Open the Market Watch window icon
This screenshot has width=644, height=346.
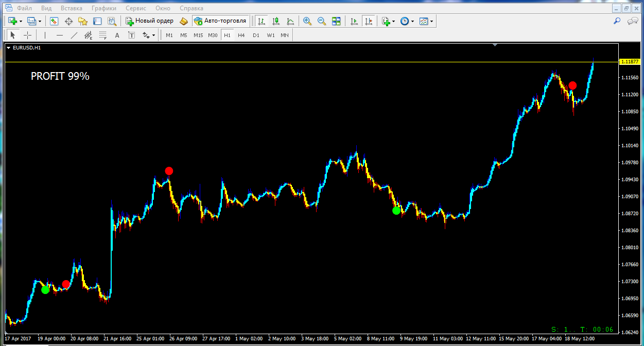[54, 21]
